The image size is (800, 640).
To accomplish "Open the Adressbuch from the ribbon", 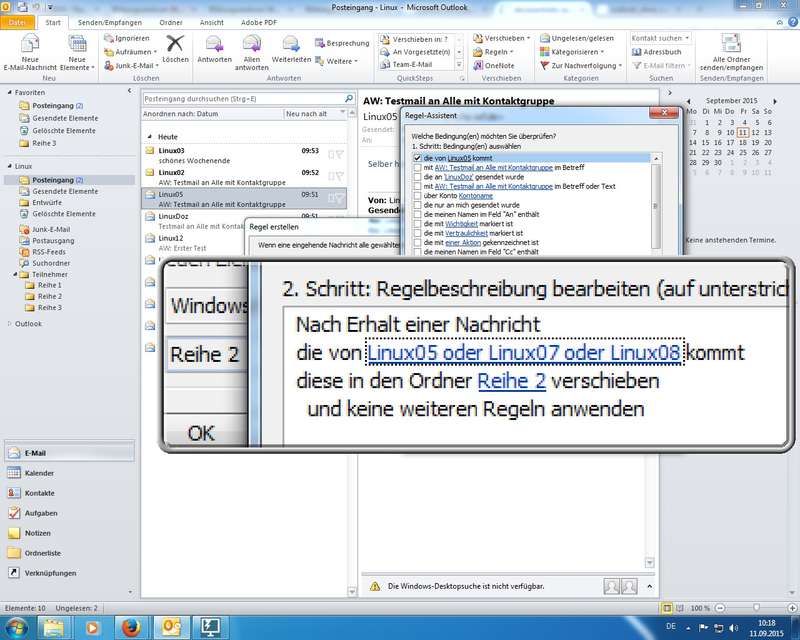I will [x=657, y=52].
